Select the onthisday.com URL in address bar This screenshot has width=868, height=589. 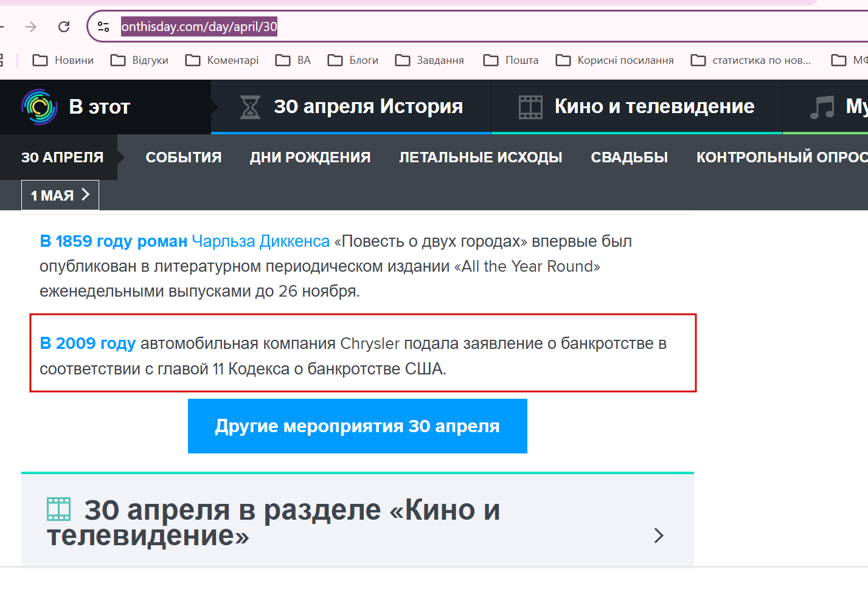[x=199, y=27]
